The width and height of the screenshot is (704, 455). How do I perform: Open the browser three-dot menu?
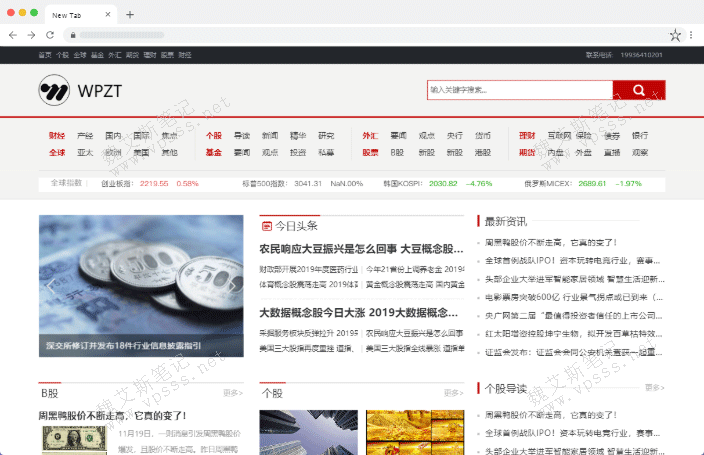pyautogui.click(x=692, y=34)
